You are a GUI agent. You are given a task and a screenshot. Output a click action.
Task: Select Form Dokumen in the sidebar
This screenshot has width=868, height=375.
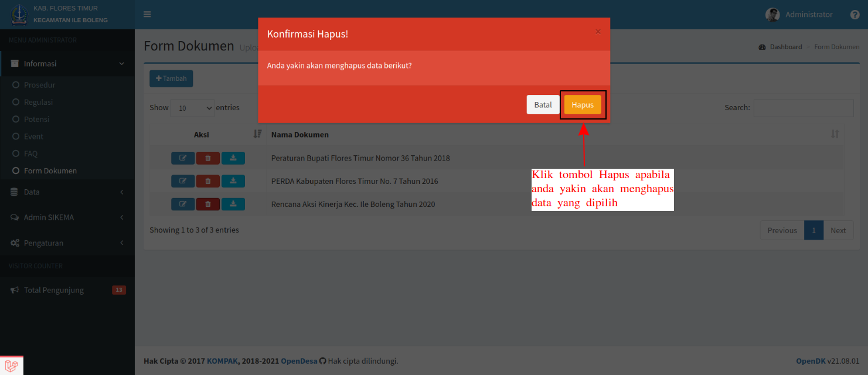tap(50, 171)
